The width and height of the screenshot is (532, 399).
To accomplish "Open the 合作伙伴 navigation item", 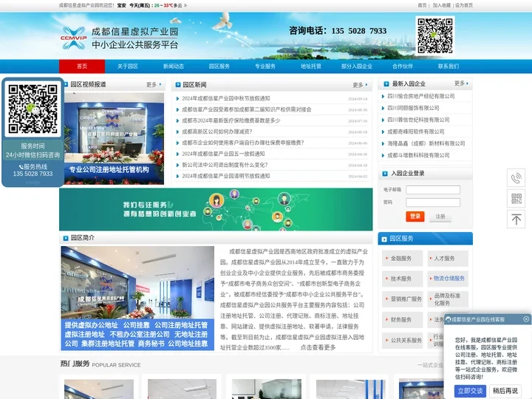I will click(x=403, y=66).
